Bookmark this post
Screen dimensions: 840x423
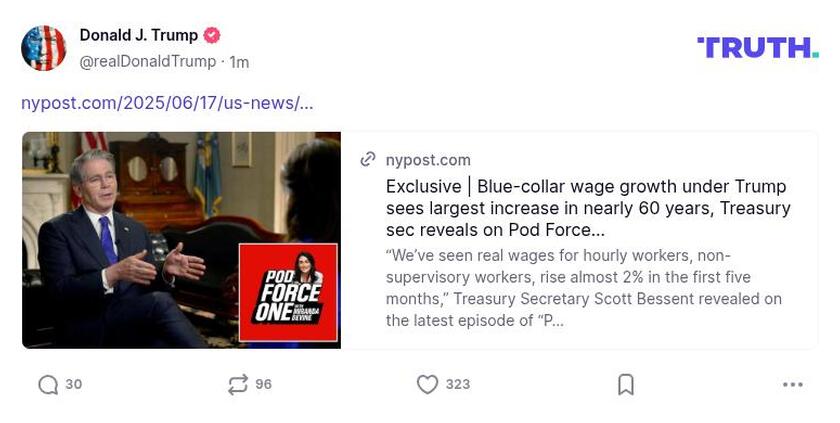[626, 384]
